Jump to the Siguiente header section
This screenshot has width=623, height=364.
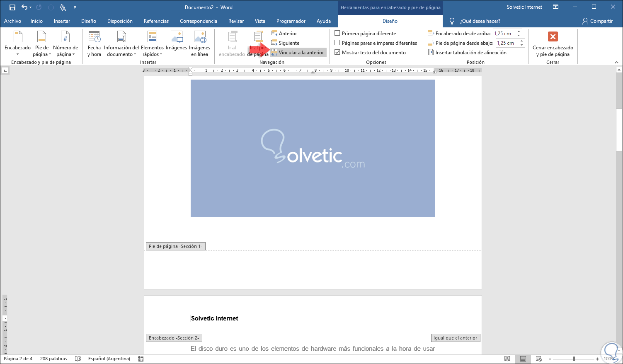click(x=285, y=43)
